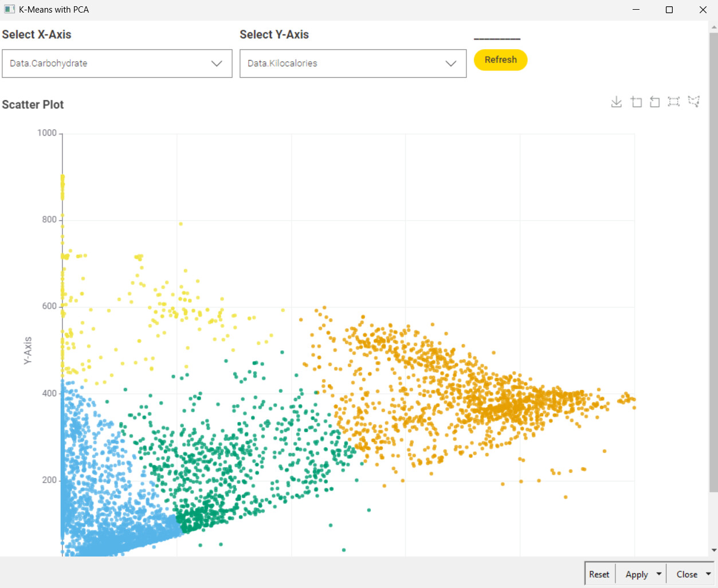Download the scatter plot as image
Screen dimensions: 718x588
point(617,102)
